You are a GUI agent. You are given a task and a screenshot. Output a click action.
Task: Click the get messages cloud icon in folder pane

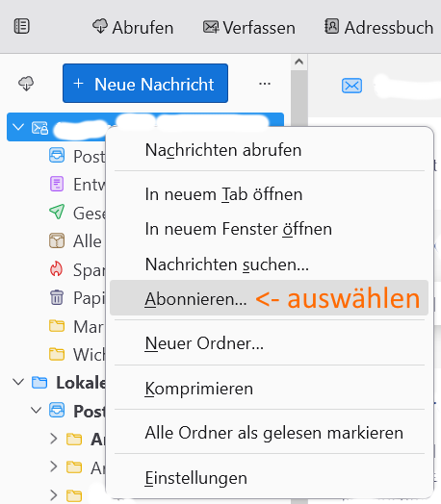pos(26,84)
